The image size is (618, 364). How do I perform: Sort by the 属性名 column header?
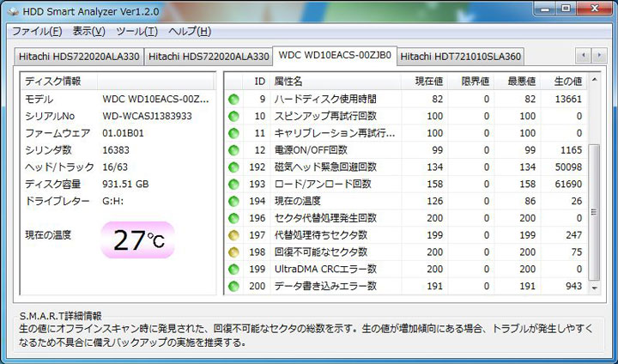pyautogui.click(x=336, y=82)
